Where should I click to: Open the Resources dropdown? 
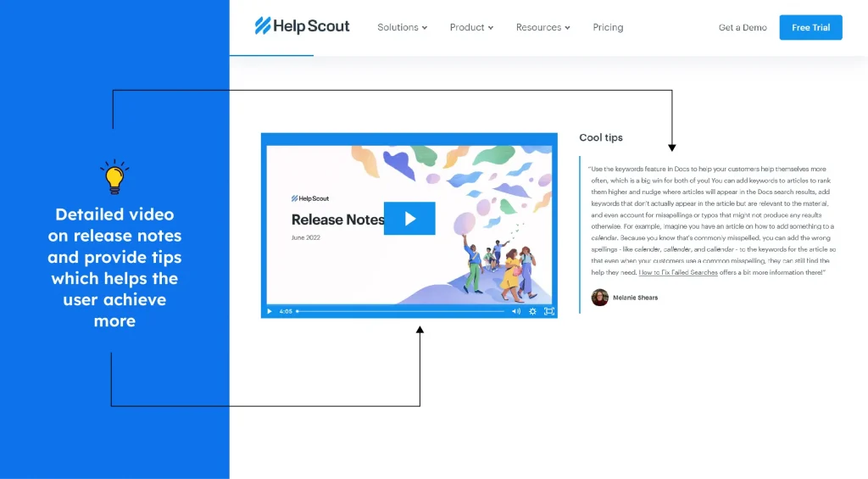click(x=542, y=27)
